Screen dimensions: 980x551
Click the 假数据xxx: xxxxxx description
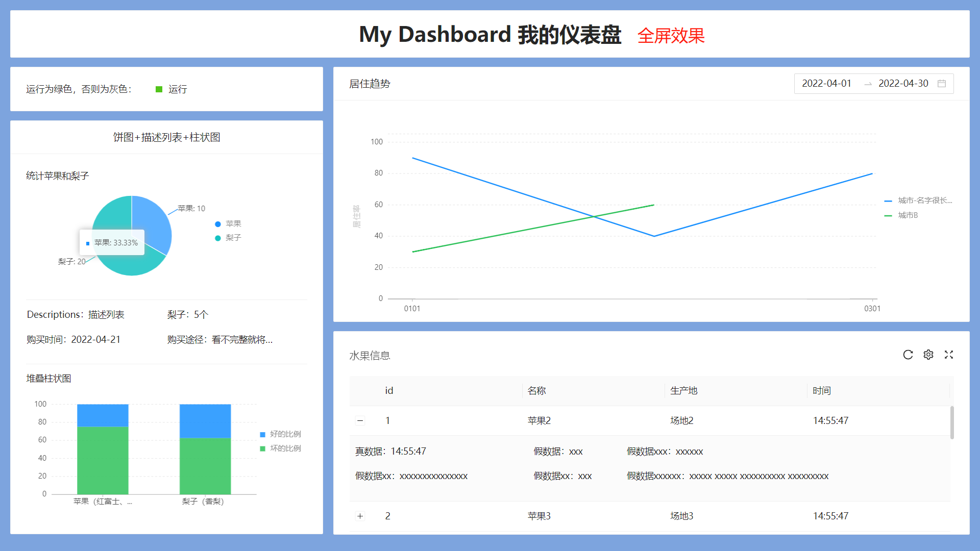click(x=665, y=452)
